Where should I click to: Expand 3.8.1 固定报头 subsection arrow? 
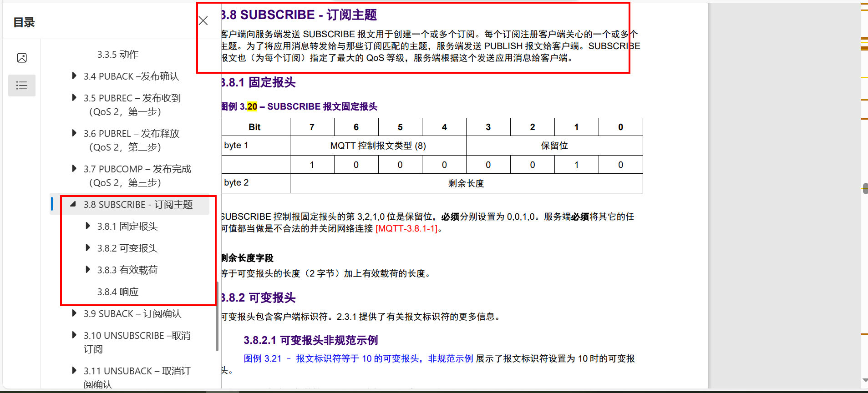pyautogui.click(x=88, y=226)
